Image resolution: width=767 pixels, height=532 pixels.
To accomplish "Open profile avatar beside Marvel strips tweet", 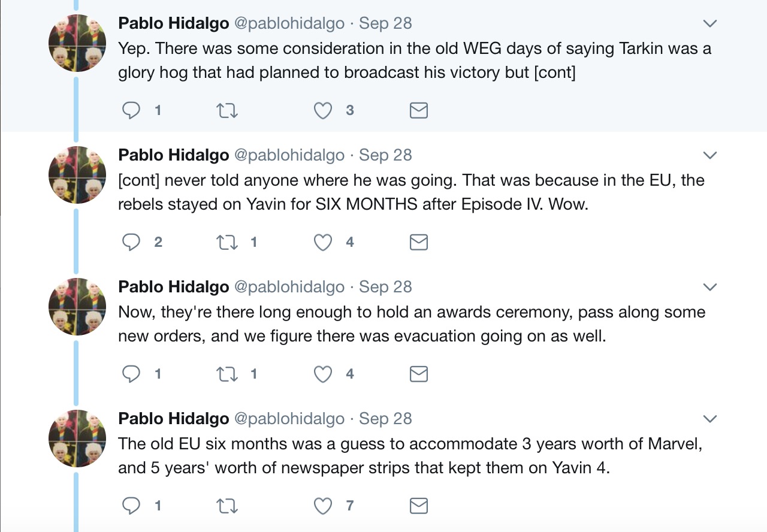I will tap(77, 439).
